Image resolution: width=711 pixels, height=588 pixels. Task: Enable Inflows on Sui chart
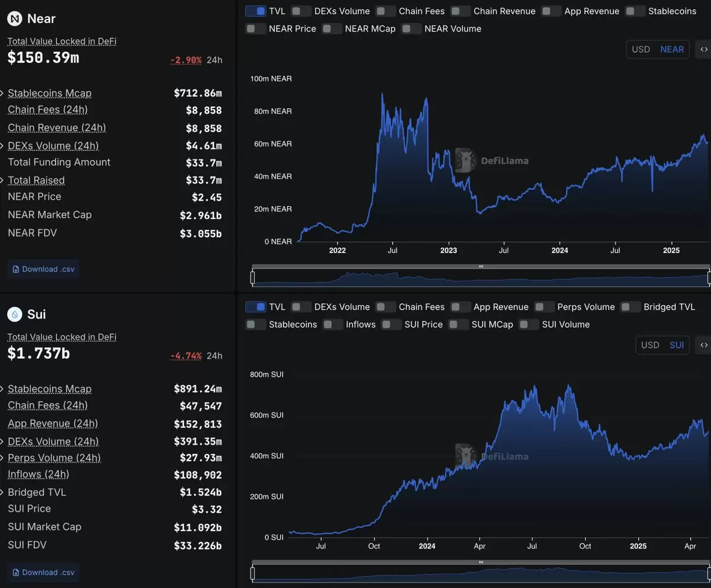tap(332, 324)
